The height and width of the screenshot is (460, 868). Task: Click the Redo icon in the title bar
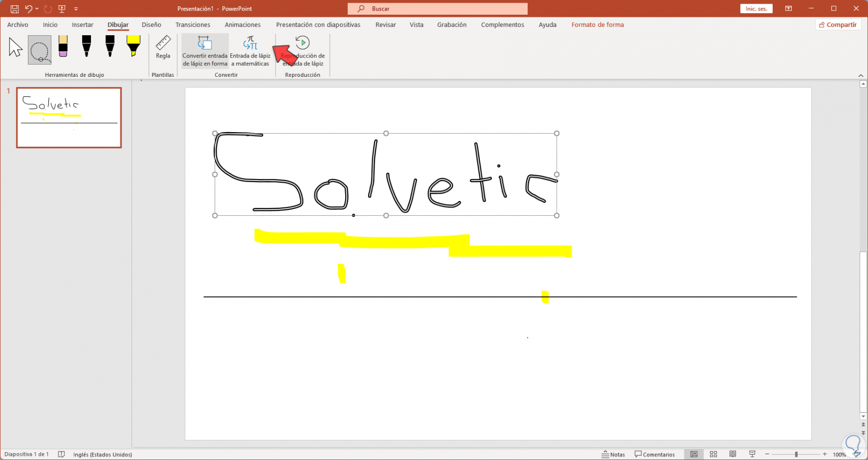pos(48,9)
